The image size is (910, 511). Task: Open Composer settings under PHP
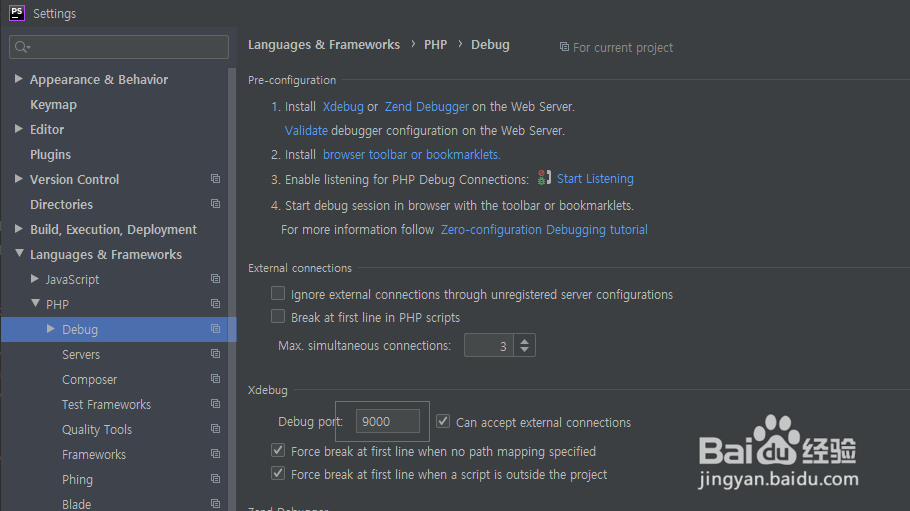coord(89,379)
